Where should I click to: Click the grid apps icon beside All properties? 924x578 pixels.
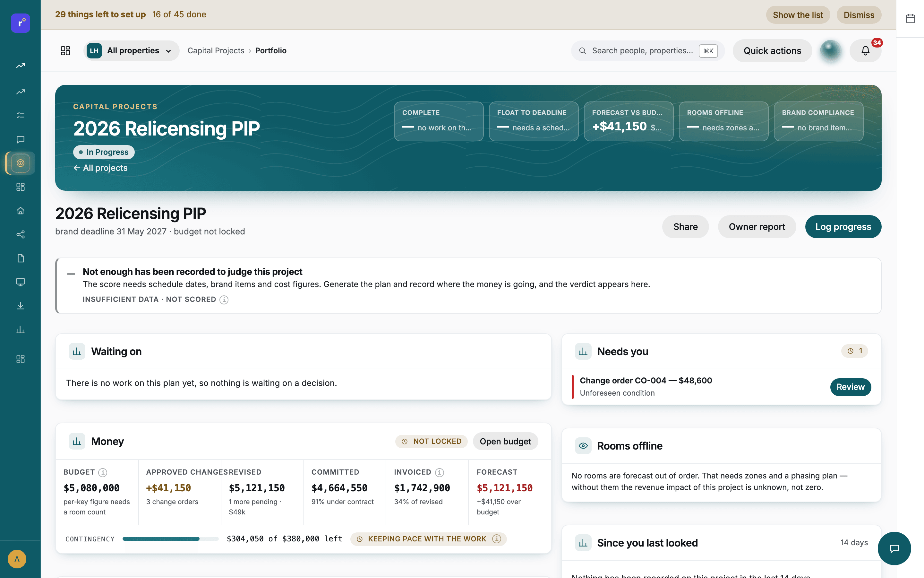click(x=65, y=51)
